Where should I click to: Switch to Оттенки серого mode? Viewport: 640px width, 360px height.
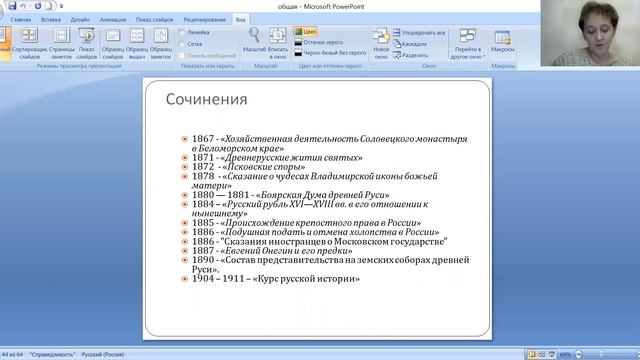319,42
